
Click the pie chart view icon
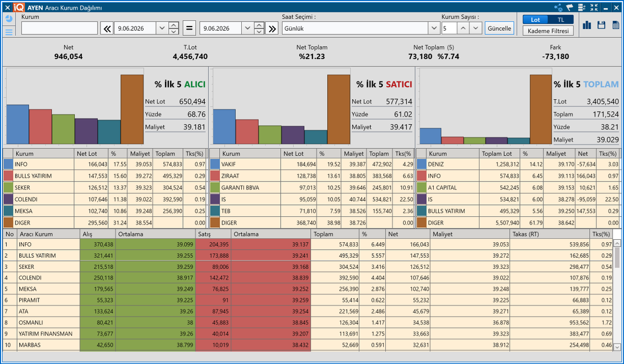pyautogui.click(x=9, y=19)
